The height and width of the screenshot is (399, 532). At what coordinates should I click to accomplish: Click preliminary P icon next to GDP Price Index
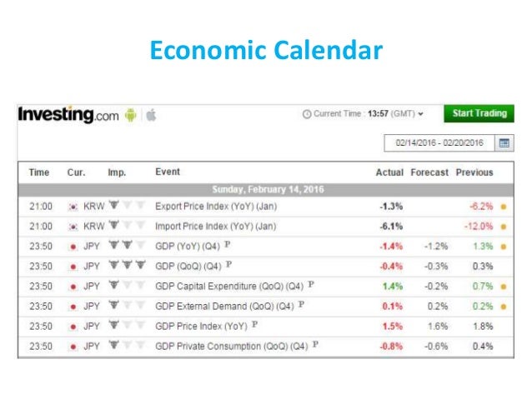pyautogui.click(x=254, y=324)
